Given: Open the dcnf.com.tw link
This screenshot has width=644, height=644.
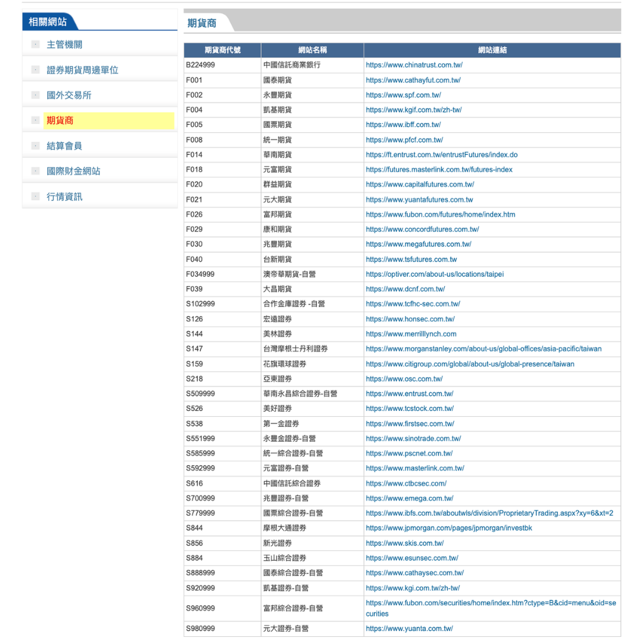Looking at the screenshot, I should point(405,289).
